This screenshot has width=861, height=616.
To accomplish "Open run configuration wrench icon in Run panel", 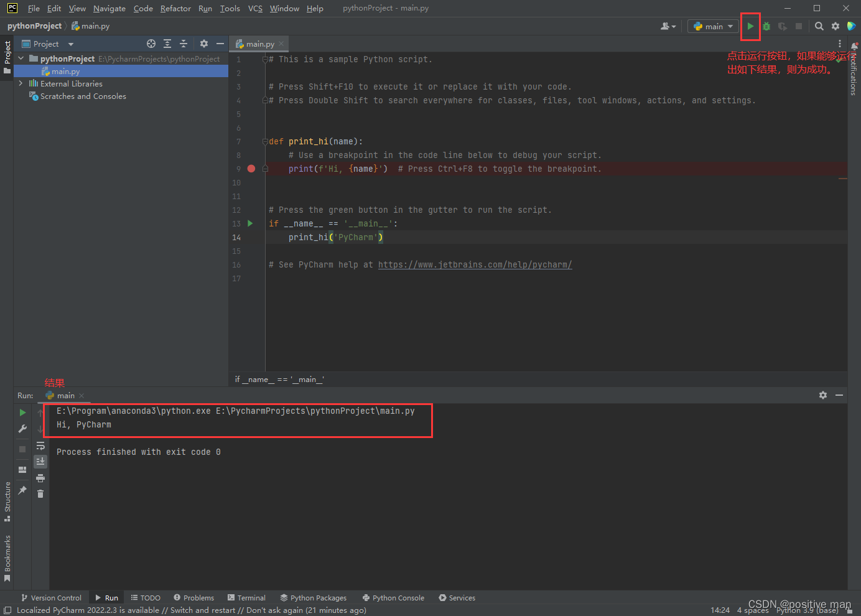I will [x=22, y=429].
